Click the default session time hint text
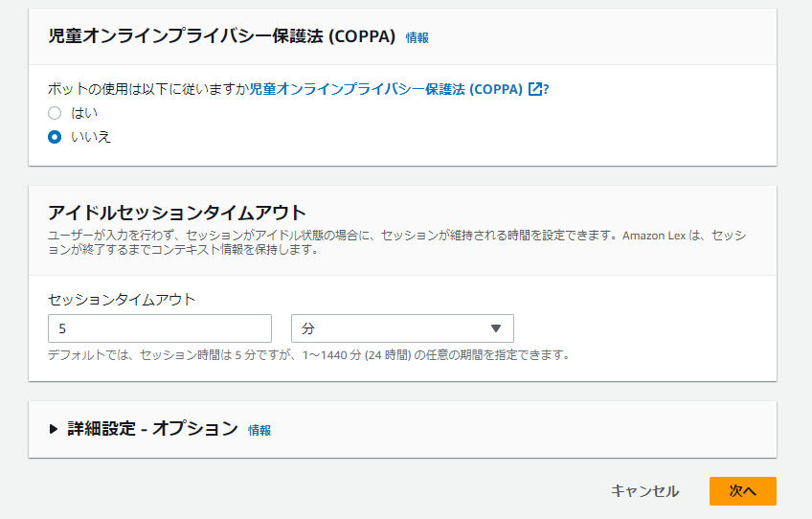Viewport: 812px width, 519px height. [309, 355]
